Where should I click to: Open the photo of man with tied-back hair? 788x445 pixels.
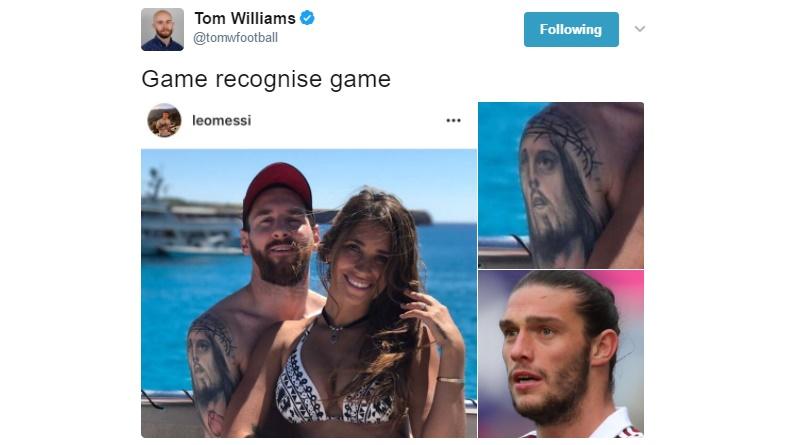pyautogui.click(x=561, y=353)
